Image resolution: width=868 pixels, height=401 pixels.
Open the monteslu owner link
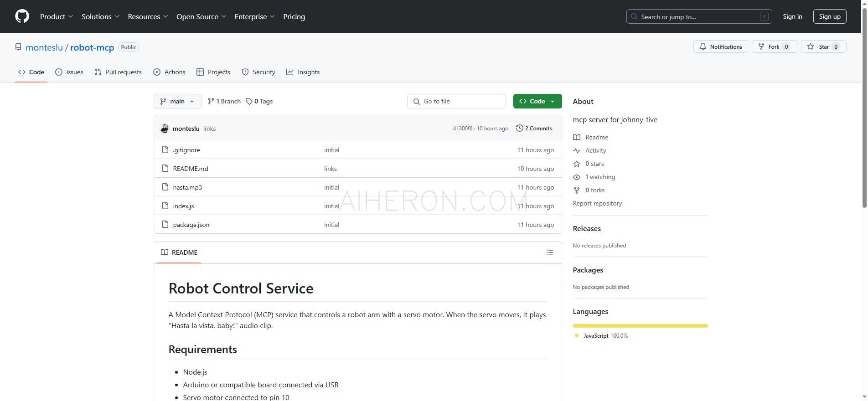point(44,47)
